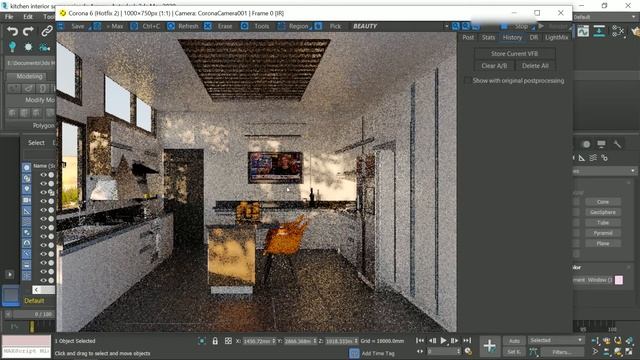This screenshot has height=360, width=640.
Task: Go to the start frame
Action: click(x=420, y=340)
